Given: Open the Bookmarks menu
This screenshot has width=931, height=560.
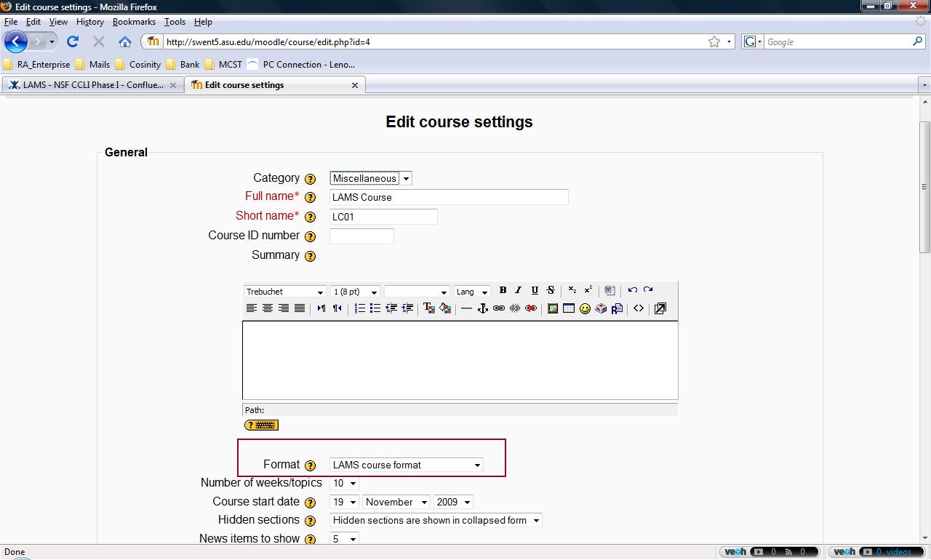Looking at the screenshot, I should pyautogui.click(x=134, y=22).
